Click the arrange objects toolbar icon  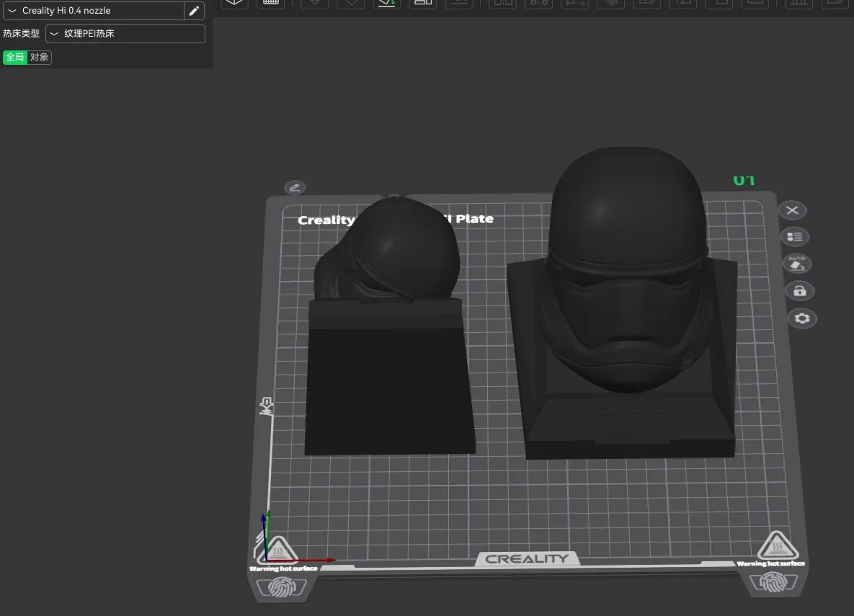point(422,3)
